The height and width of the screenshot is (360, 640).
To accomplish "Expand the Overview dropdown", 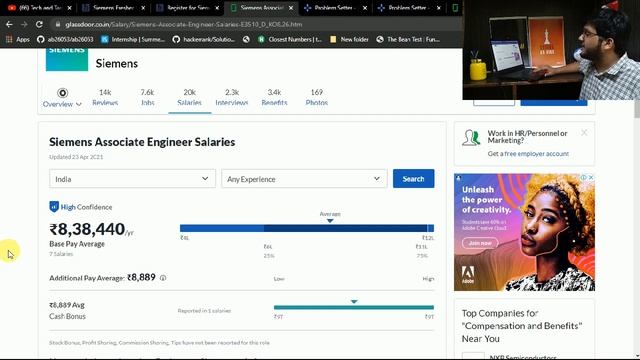I will tap(62, 98).
